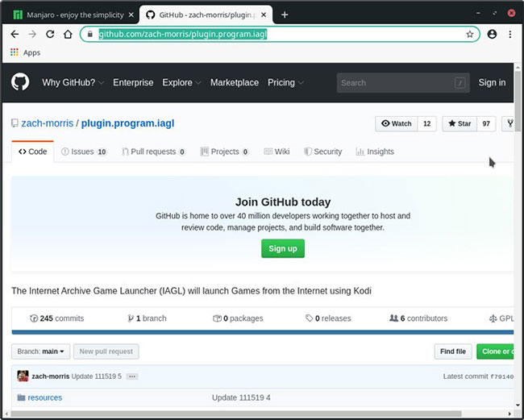View the 97 stargazers count
This screenshot has width=524, height=420.
click(x=486, y=123)
